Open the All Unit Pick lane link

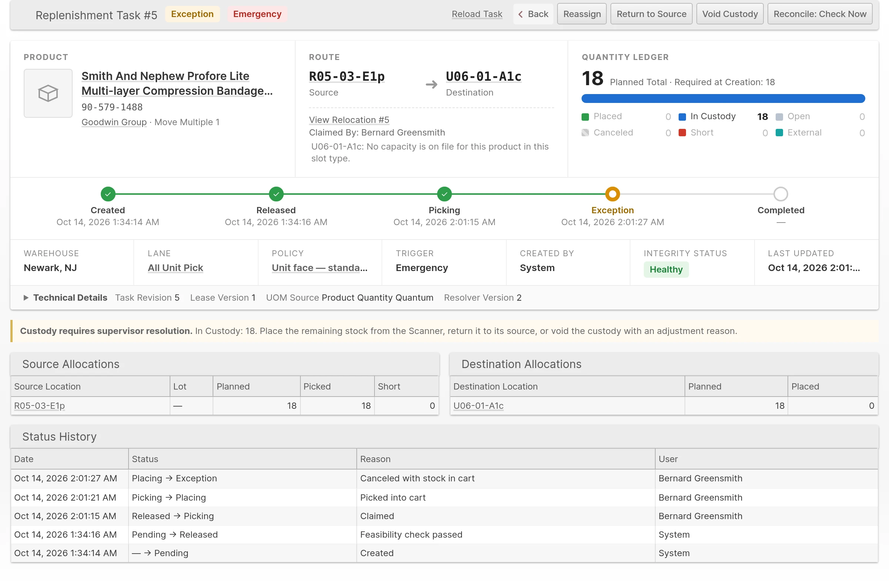click(175, 268)
